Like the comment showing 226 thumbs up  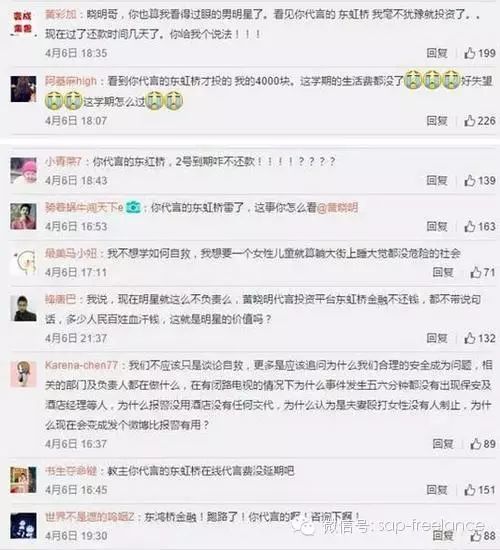(470, 121)
